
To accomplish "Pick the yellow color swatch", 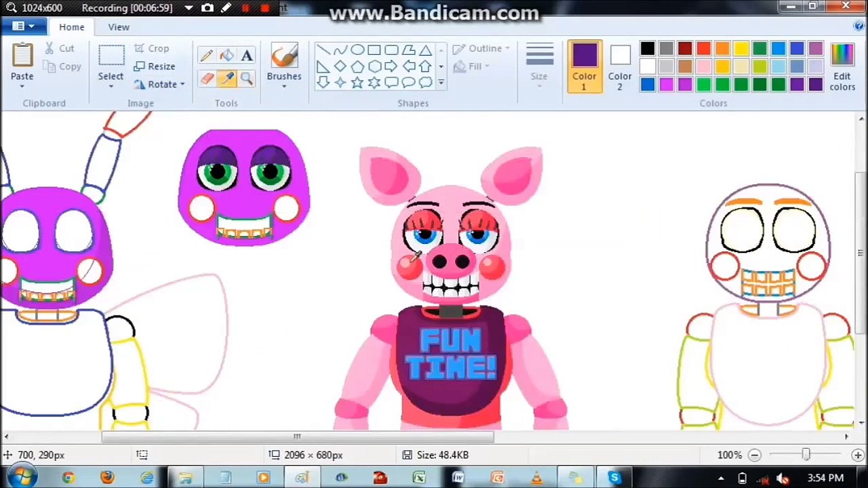I will pos(741,49).
